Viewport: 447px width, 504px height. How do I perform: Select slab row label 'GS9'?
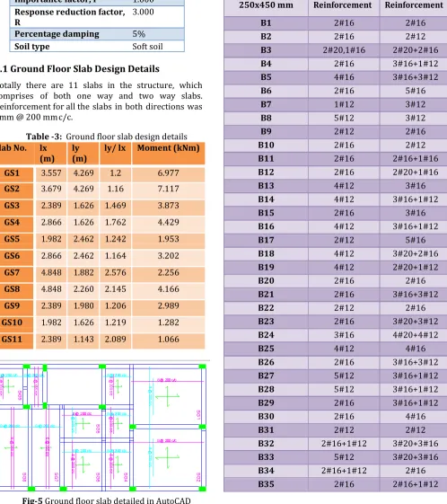tap(12, 305)
